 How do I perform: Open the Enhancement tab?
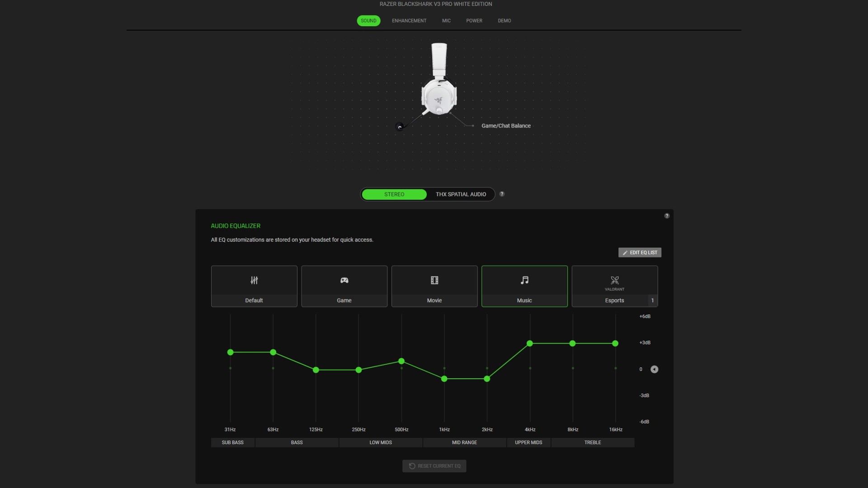pyautogui.click(x=409, y=21)
